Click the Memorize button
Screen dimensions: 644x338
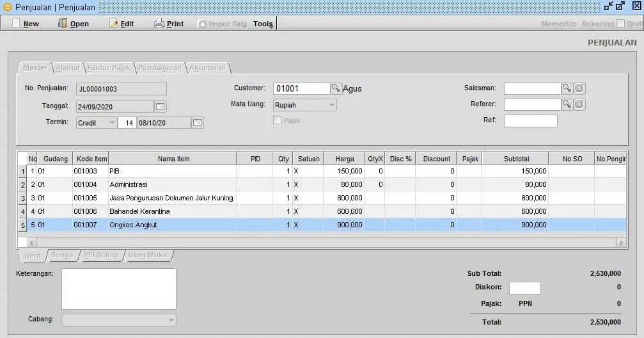click(x=558, y=24)
